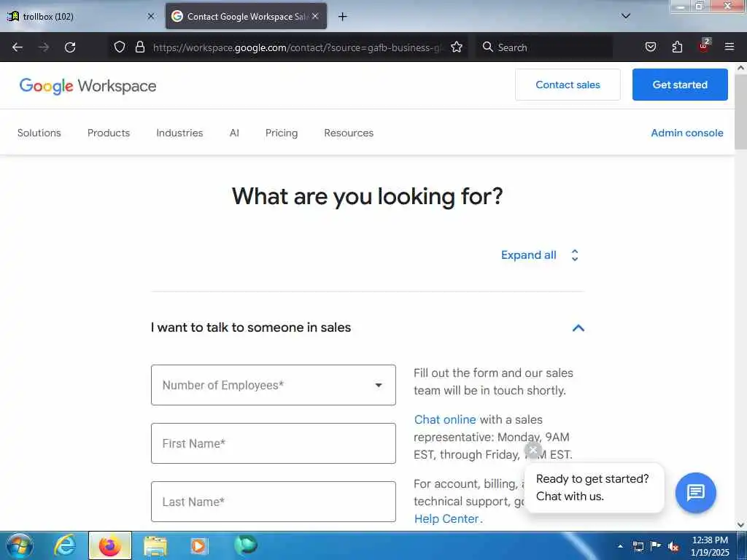
Task: Close the trollbox (102) tab
Action: click(150, 16)
